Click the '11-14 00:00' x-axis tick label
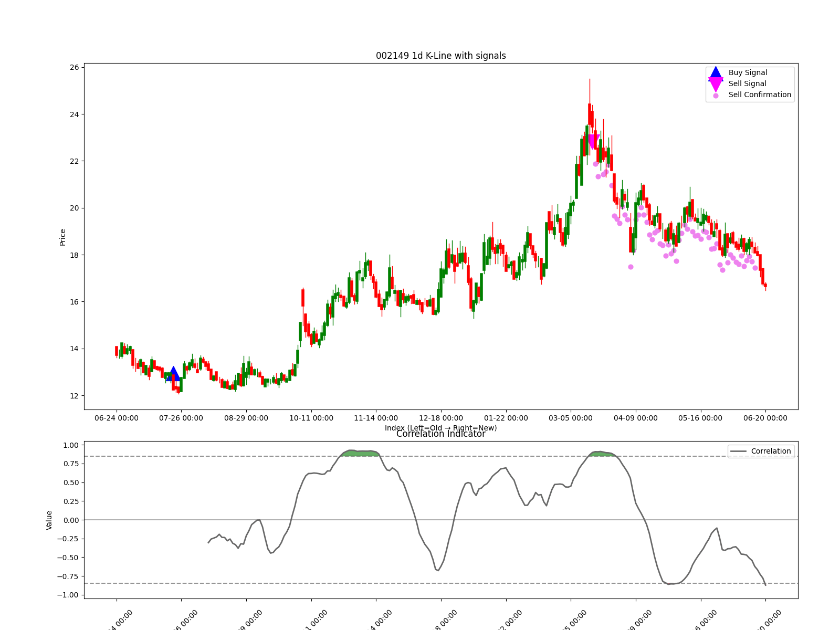The height and width of the screenshot is (630, 840). tap(376, 418)
